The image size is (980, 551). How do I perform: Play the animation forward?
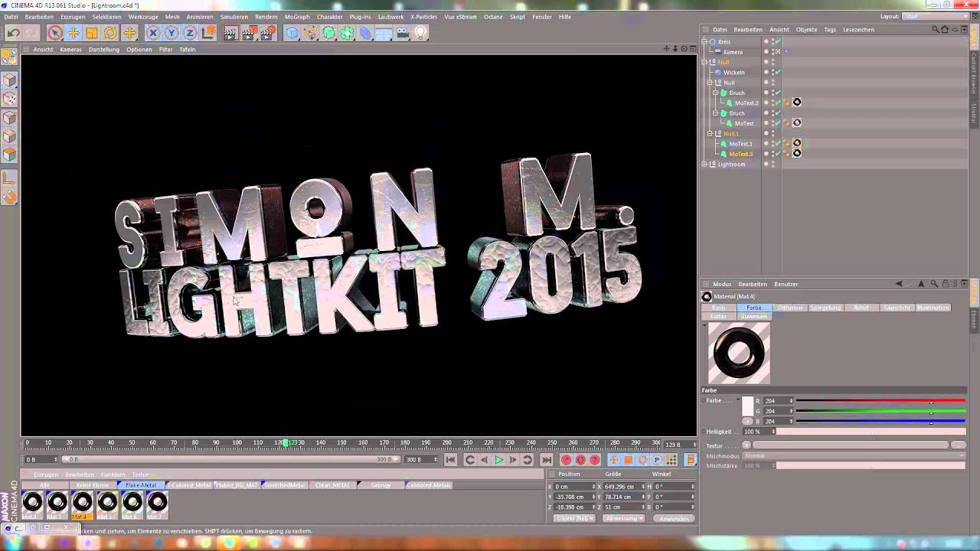498,460
